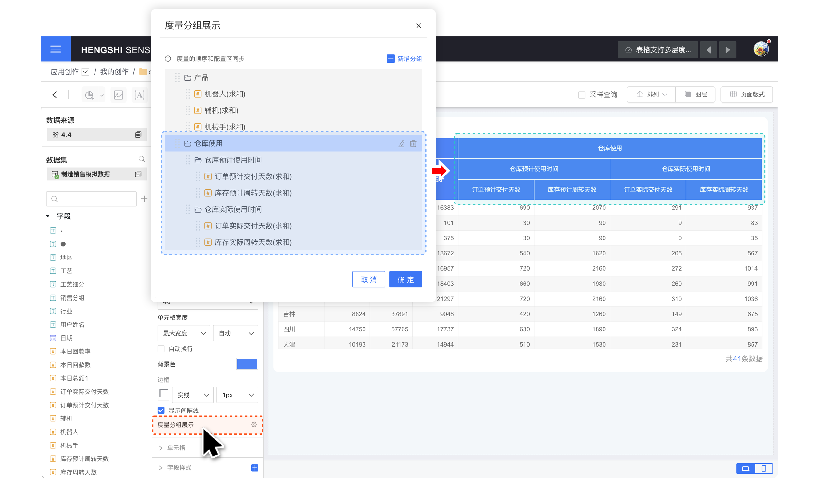Open the 表格支持多层度... guide
Viewport: 819px width, 504px height.
[x=657, y=50]
